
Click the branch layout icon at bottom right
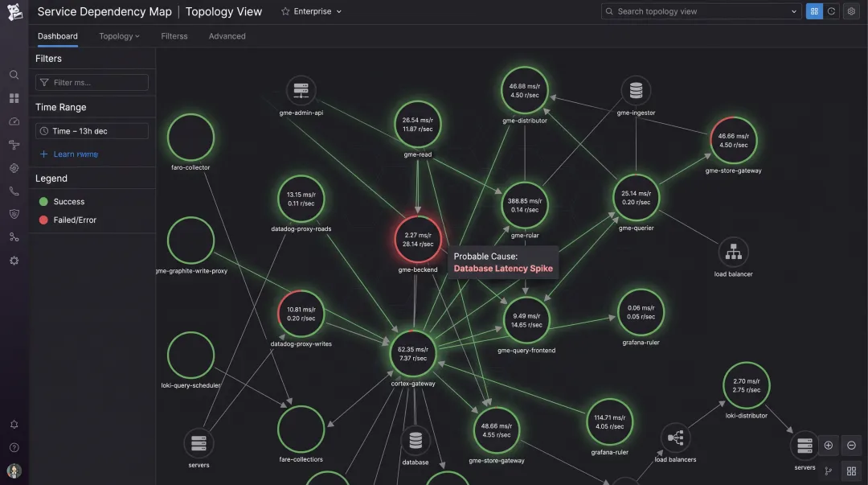tap(828, 471)
